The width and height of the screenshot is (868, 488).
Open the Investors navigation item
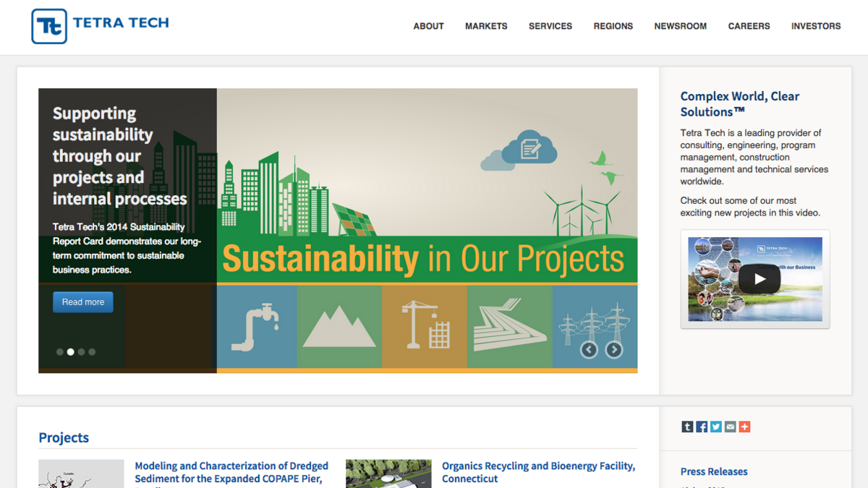coord(815,26)
